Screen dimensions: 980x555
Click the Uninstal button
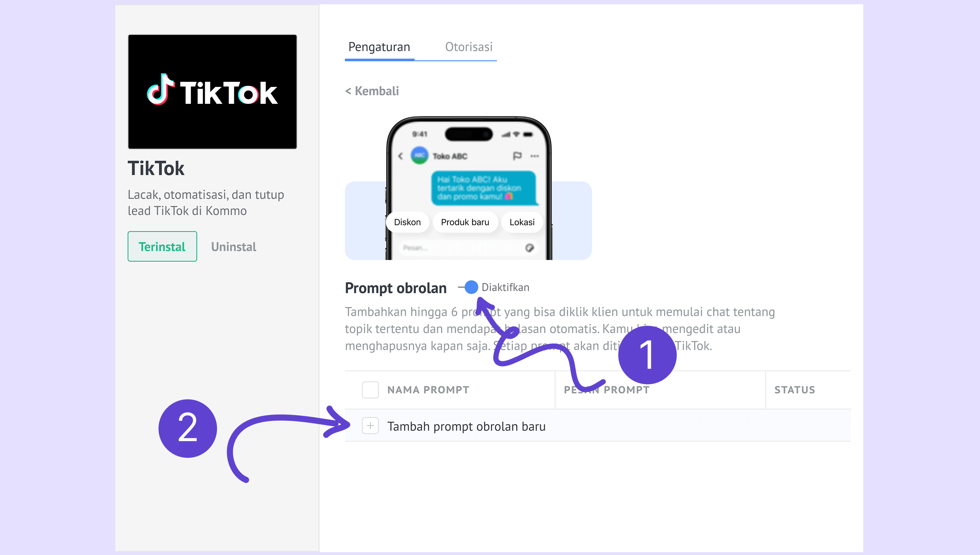coord(233,247)
